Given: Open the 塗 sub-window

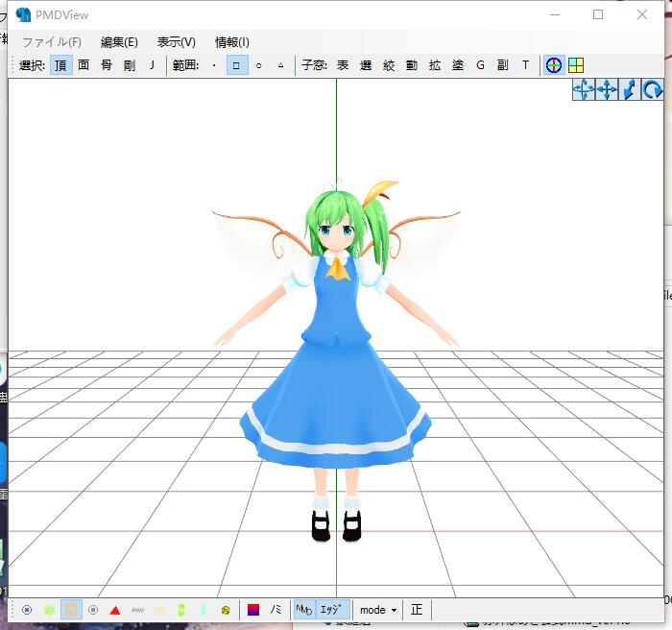Looking at the screenshot, I should pos(458,65).
